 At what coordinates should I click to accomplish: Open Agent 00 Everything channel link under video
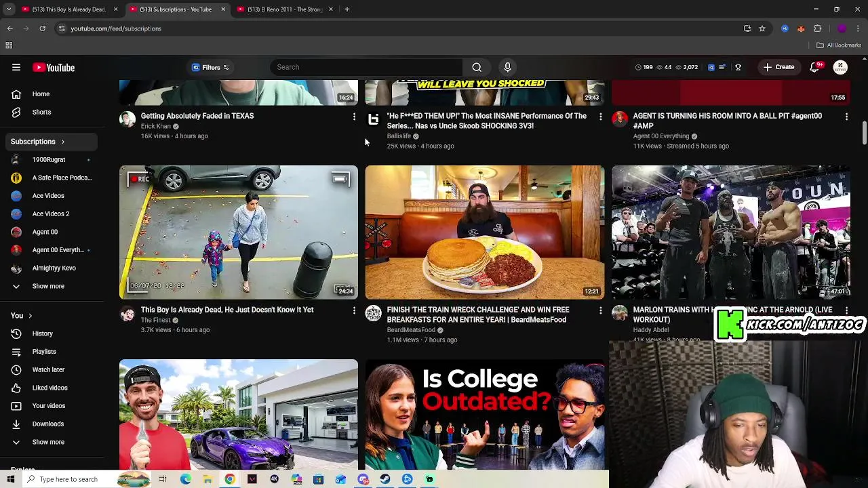tap(660, 136)
